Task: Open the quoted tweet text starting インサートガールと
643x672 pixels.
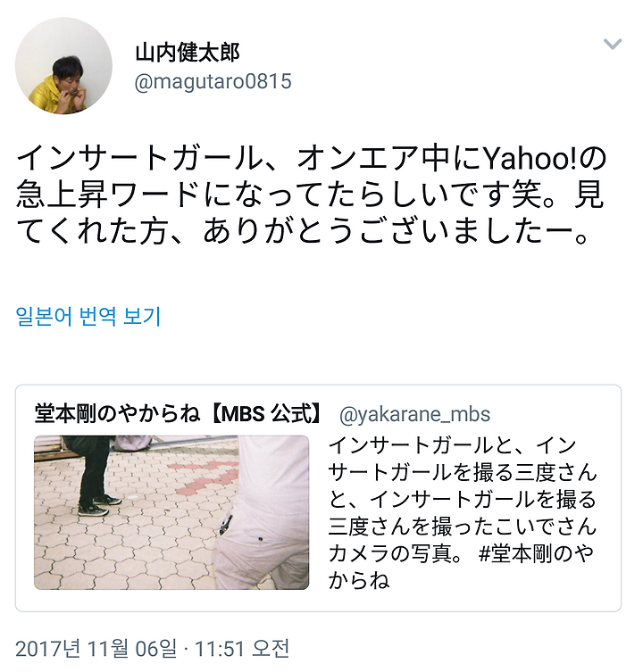Action: coord(463,512)
